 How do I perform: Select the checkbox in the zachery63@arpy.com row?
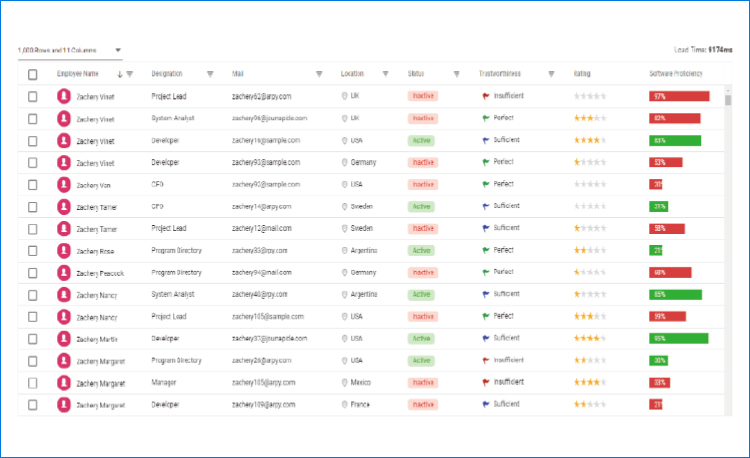point(33,97)
